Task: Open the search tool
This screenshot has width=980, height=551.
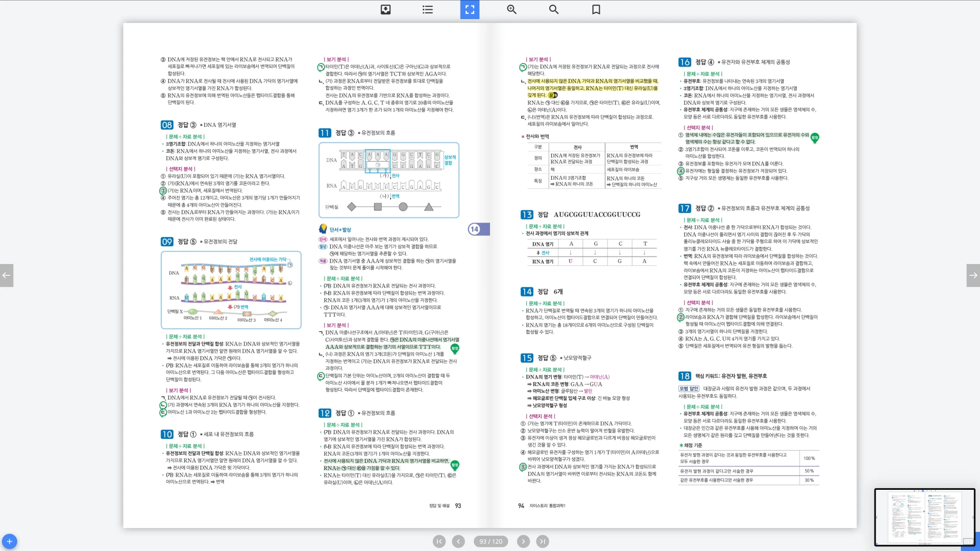Action: (x=554, y=9)
